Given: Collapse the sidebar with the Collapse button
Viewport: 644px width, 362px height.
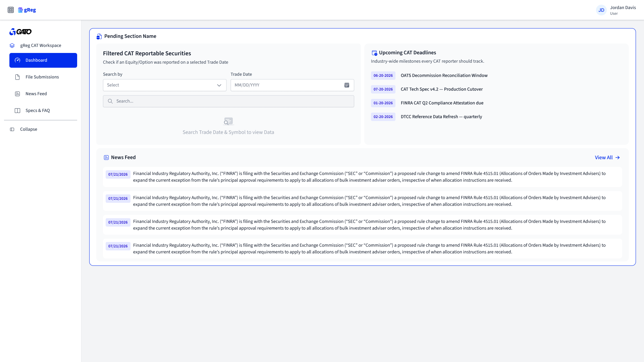Looking at the screenshot, I should tap(24, 129).
